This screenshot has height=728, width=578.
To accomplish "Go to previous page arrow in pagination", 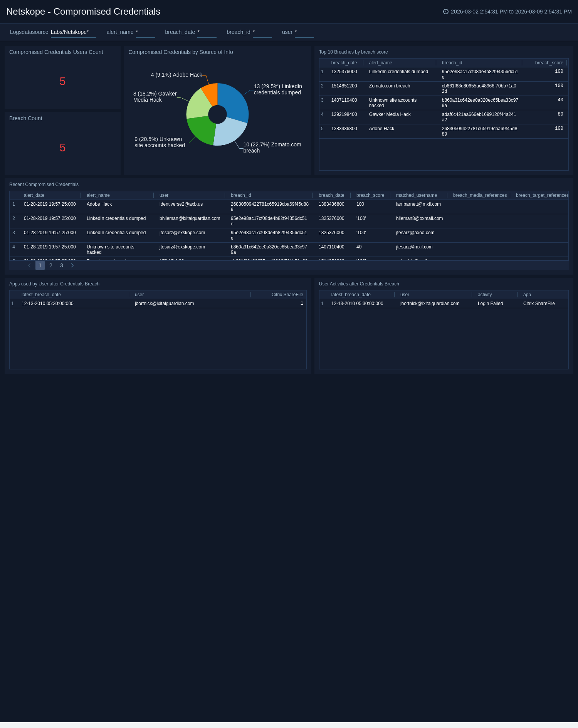I will (29, 265).
